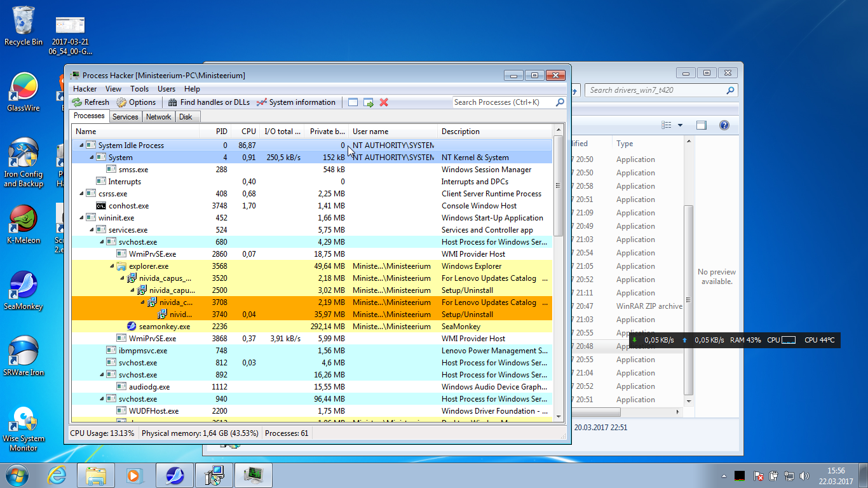This screenshot has height=488, width=868.
Task: Collapse the explorer.exe process tree
Action: [112, 266]
